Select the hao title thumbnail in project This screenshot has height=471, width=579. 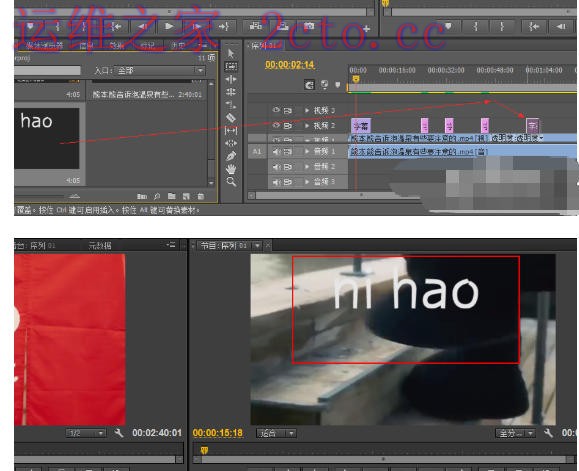[47, 138]
